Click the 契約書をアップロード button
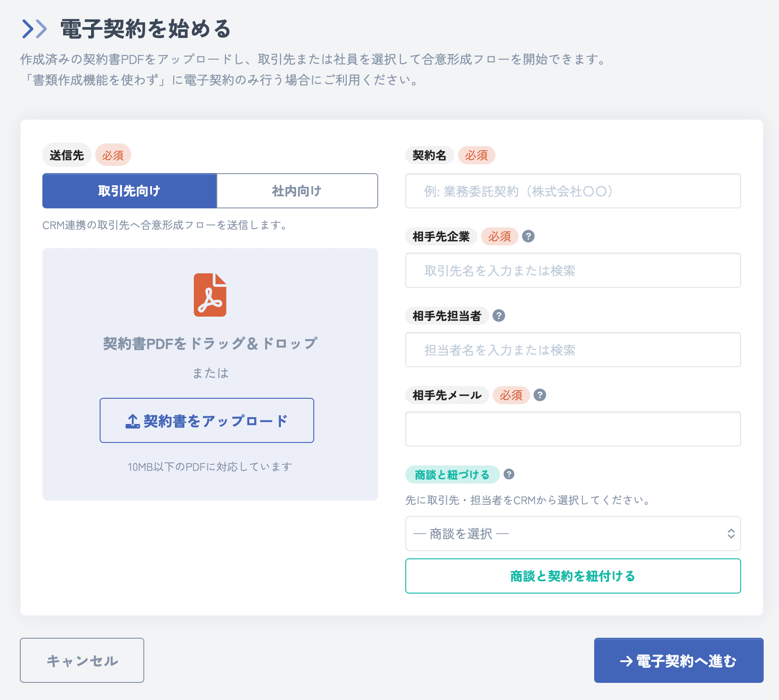 [207, 420]
